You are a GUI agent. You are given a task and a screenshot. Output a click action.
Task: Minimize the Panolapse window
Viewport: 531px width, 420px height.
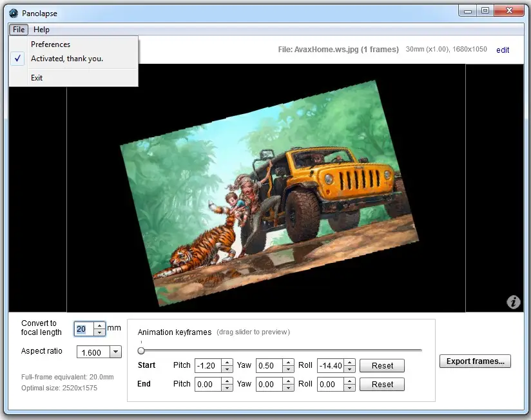click(468, 11)
